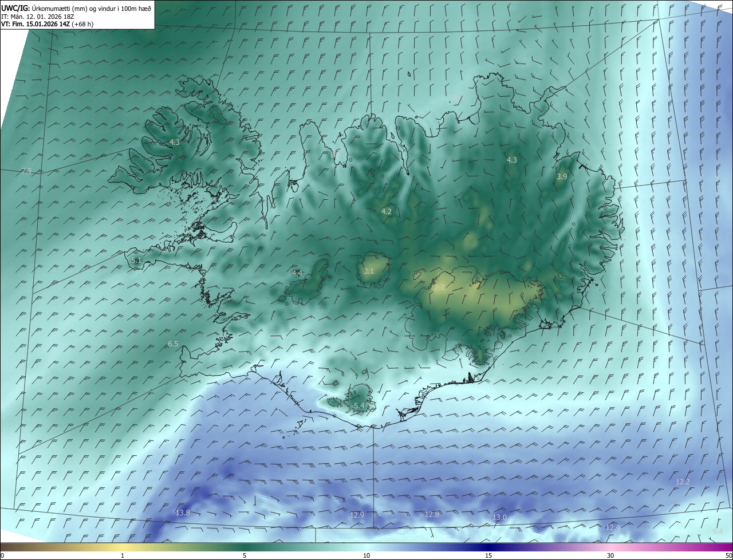The image size is (733, 560).
Task: Click the 9.4 value label
Action: [x=718, y=532]
